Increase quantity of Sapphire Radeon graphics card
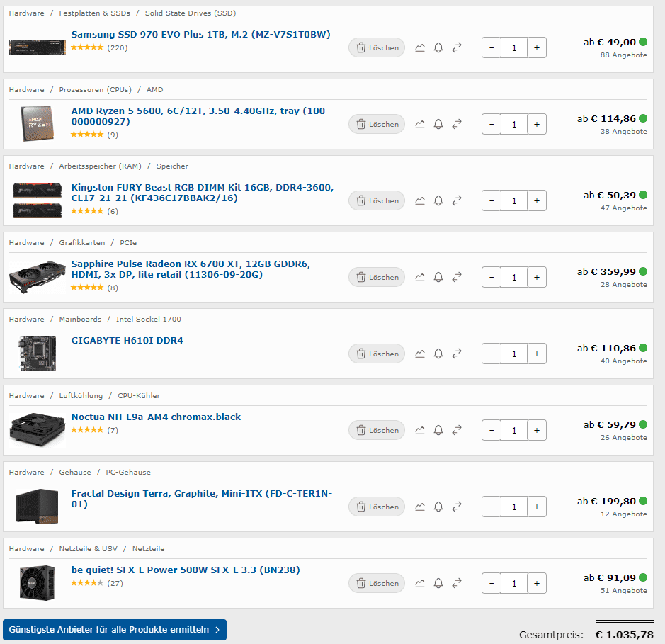The height and width of the screenshot is (644, 665). click(537, 277)
